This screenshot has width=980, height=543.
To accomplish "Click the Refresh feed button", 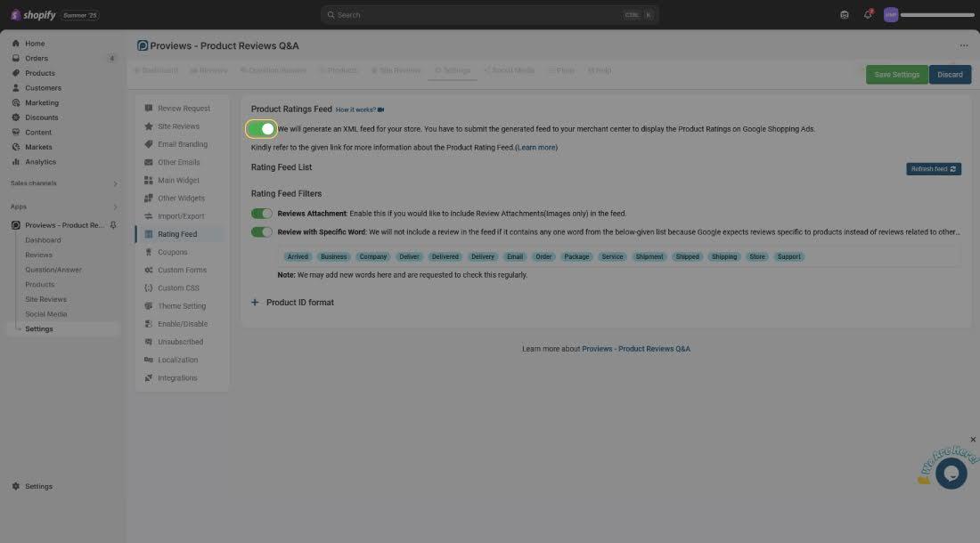I will 933,169.
